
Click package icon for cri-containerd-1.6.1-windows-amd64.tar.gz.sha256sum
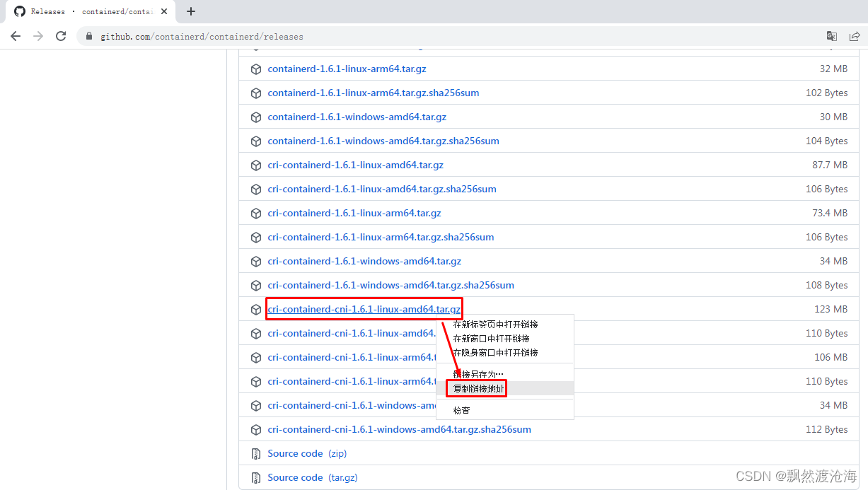[256, 286]
